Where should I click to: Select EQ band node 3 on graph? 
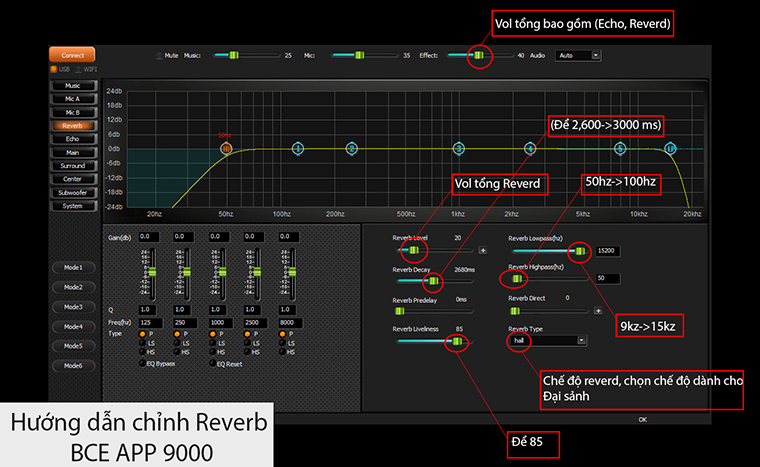(x=459, y=148)
